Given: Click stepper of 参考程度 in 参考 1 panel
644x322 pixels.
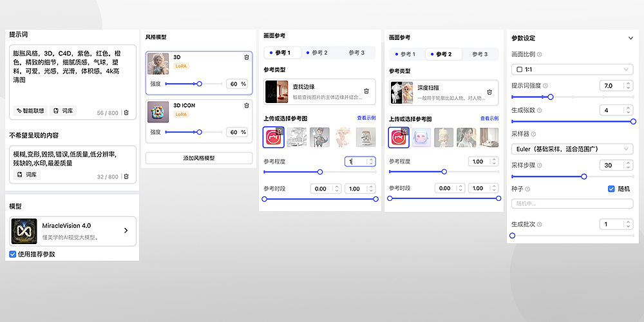Looking at the screenshot, I should click(x=371, y=162).
